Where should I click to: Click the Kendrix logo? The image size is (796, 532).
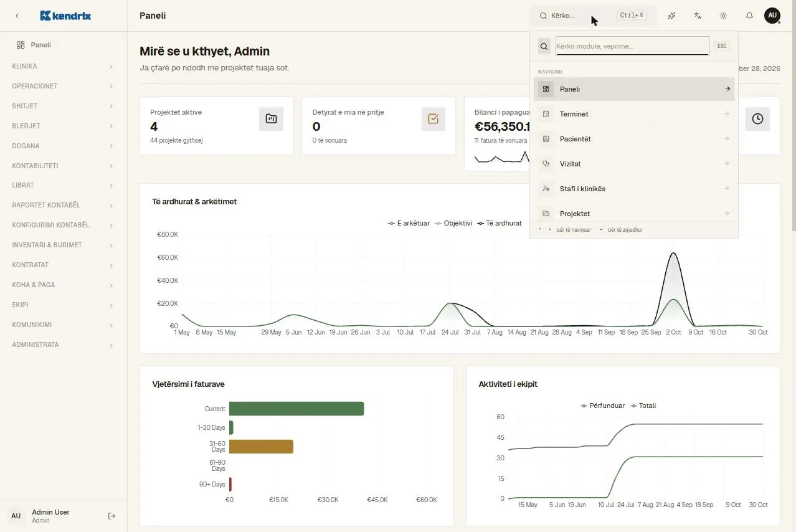pyautogui.click(x=65, y=16)
